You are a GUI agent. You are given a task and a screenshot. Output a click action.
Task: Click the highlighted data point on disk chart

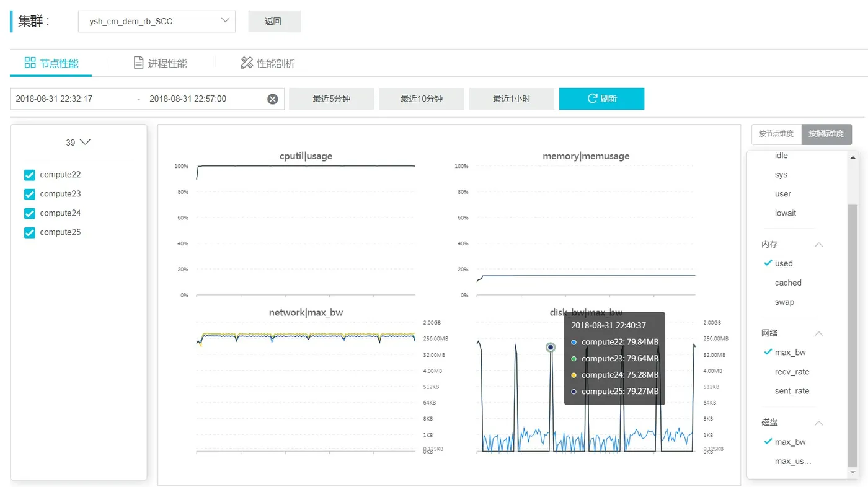point(551,348)
